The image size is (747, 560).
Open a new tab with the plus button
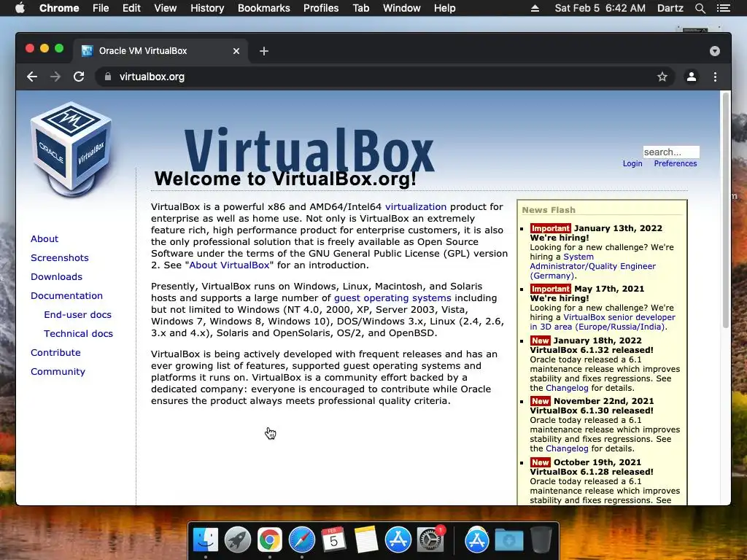pyautogui.click(x=264, y=51)
